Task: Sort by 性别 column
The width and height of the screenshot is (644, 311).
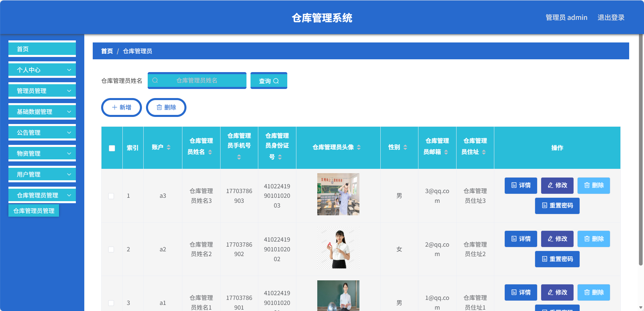Action: (405, 147)
